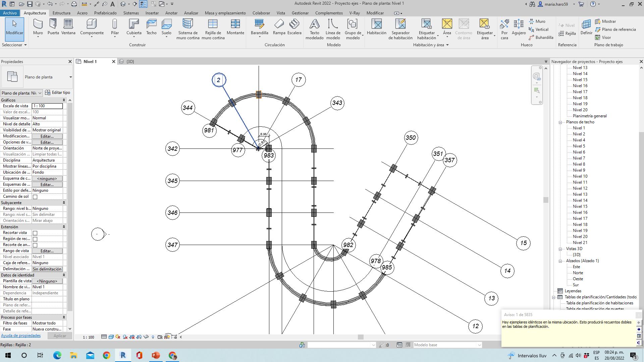Click the Editar tipo button

(58, 93)
